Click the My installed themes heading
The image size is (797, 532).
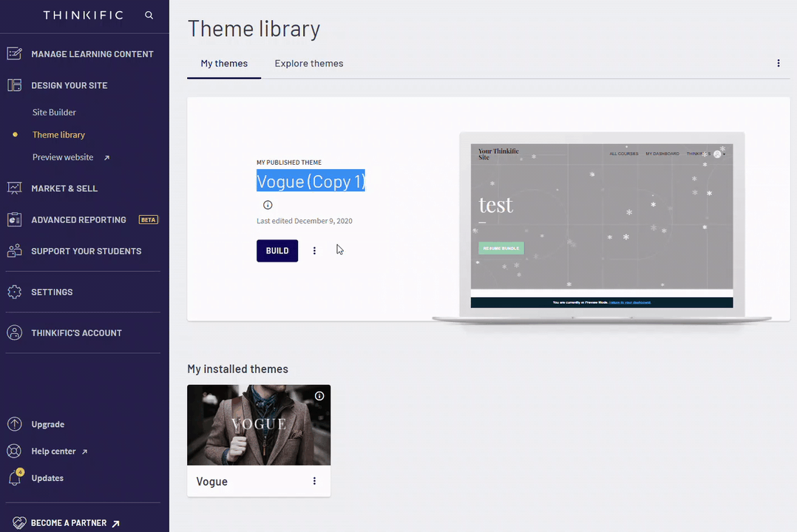[x=237, y=369]
